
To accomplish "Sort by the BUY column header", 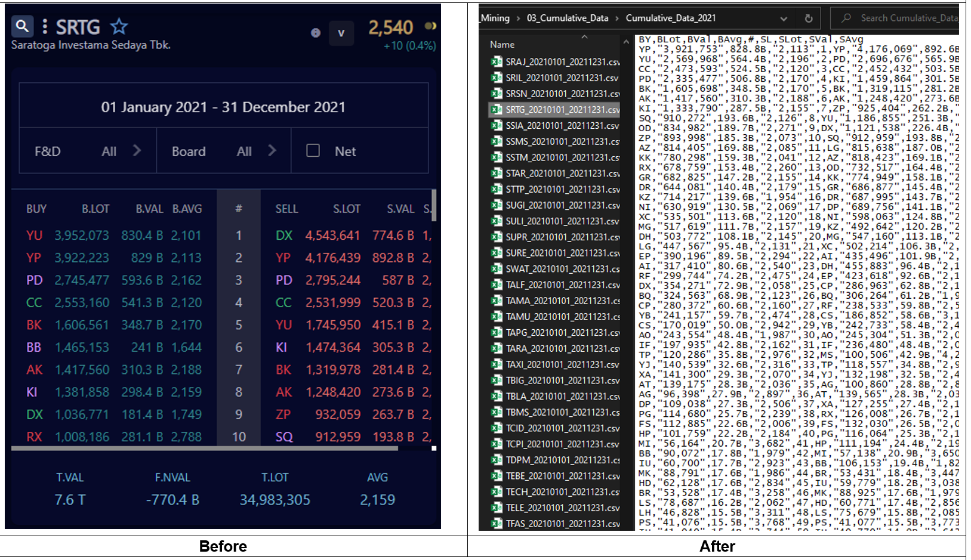I will [36, 209].
